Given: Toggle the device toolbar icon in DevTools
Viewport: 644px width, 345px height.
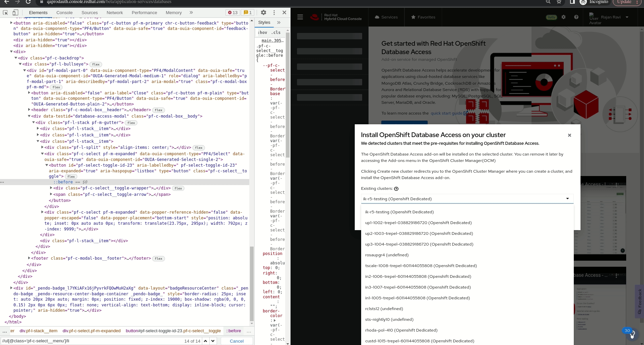Looking at the screenshot, I should coord(15,12).
